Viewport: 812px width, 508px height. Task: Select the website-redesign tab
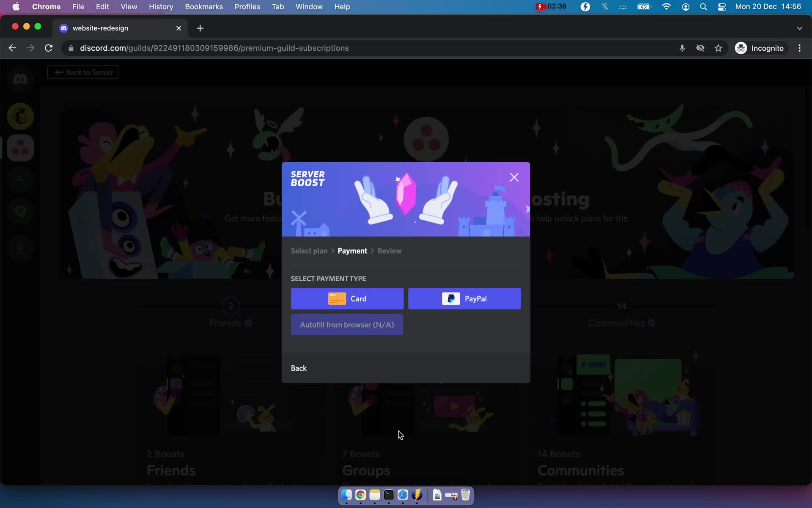click(x=121, y=28)
